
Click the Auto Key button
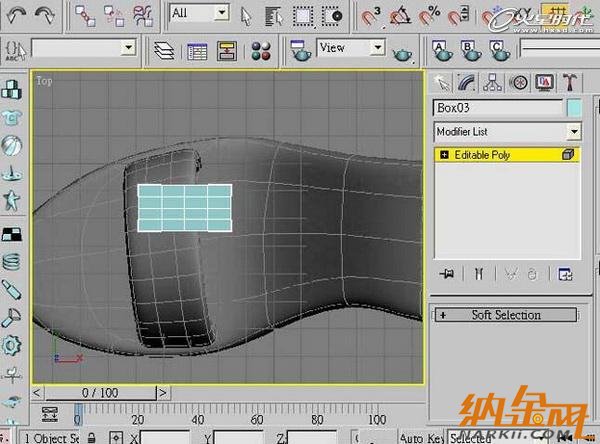(x=422, y=437)
